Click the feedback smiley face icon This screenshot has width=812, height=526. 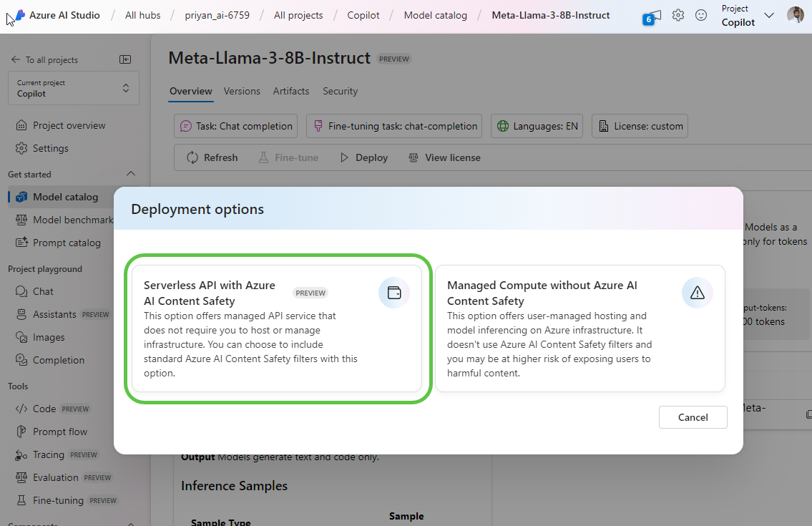pos(701,15)
